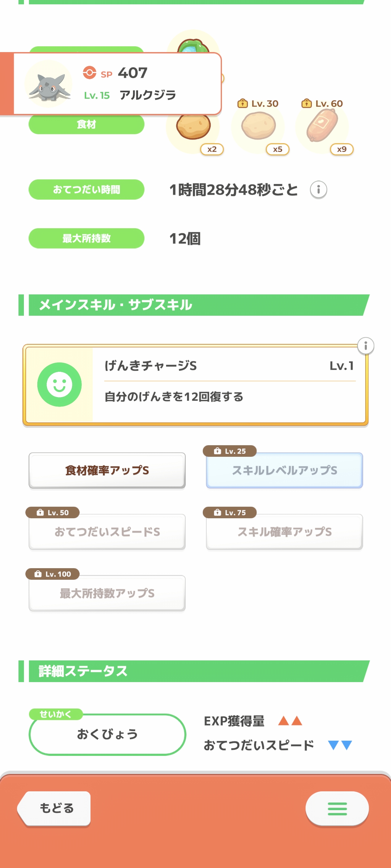The width and height of the screenshot is (391, 868).
Task: Tap the 最大所持数 green label
Action: 87,238
